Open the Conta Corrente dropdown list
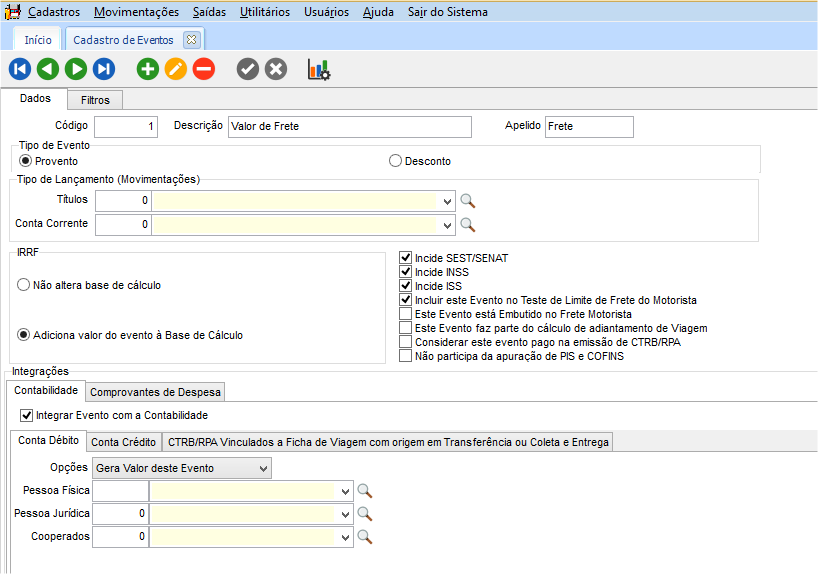The width and height of the screenshot is (818, 574). point(446,224)
